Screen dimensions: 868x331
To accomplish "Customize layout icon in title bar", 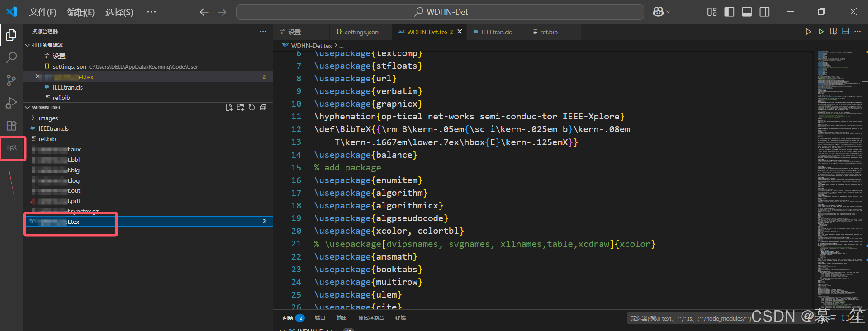I will pos(712,12).
